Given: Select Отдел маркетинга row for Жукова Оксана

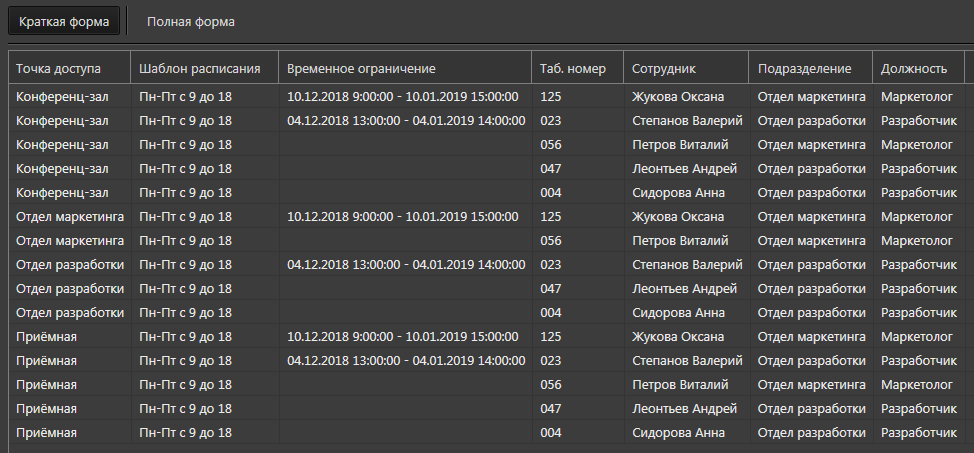Looking at the screenshot, I should pos(486,216).
